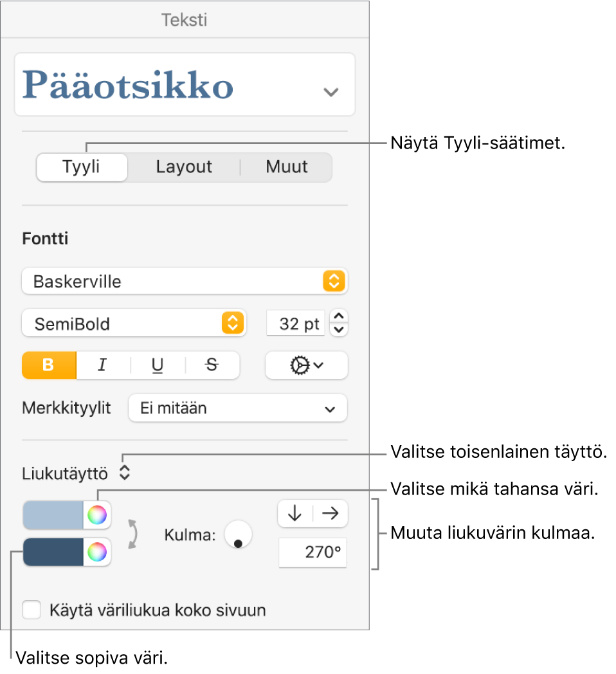Switch to the Tyyli tab
Image resolution: width=616 pixels, height=674 pixels.
pos(82,167)
